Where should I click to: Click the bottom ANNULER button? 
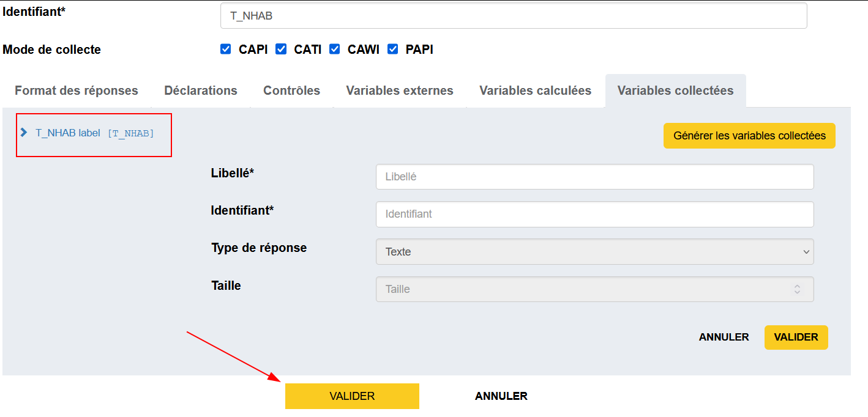[501, 396]
